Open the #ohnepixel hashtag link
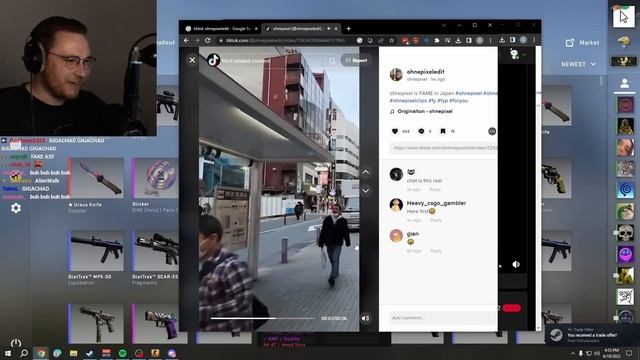This screenshot has height=360, width=640. coord(468,93)
